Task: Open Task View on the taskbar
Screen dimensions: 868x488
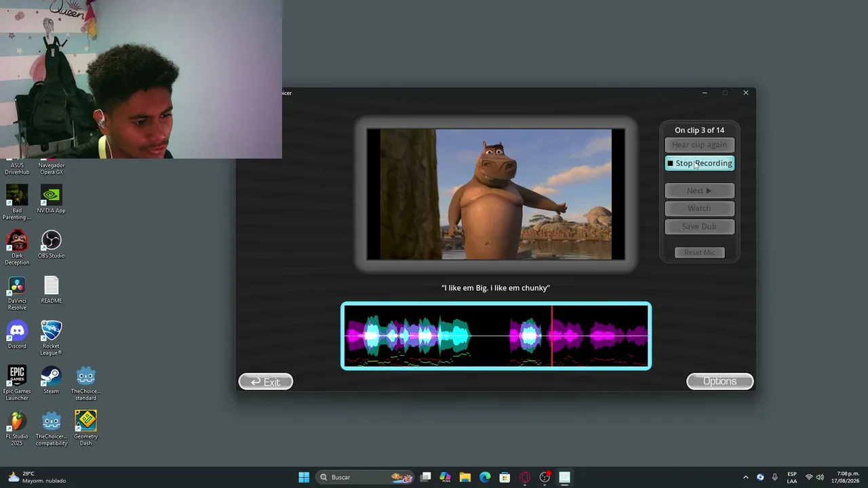Action: tap(425, 477)
